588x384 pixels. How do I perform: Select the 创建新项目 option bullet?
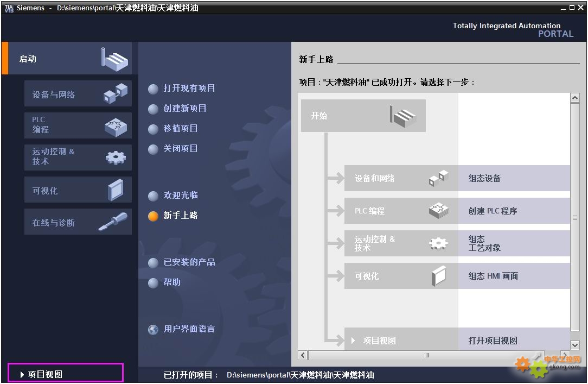pos(153,109)
